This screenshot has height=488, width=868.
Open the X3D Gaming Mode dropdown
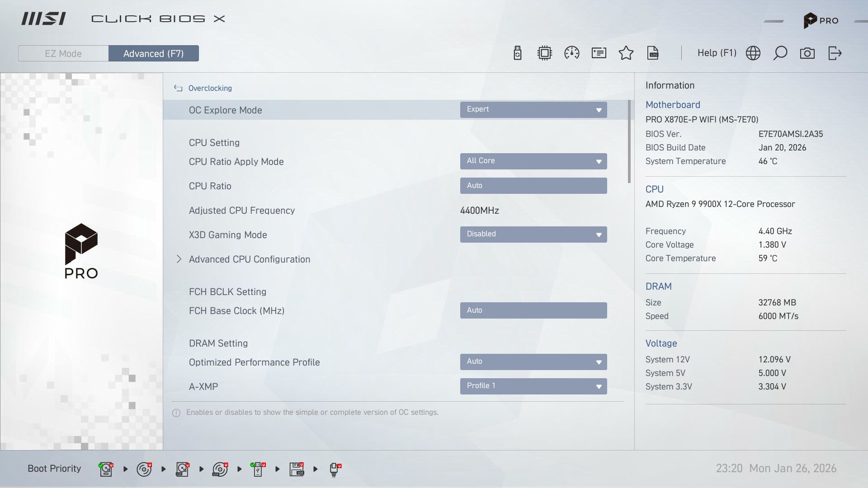click(533, 235)
